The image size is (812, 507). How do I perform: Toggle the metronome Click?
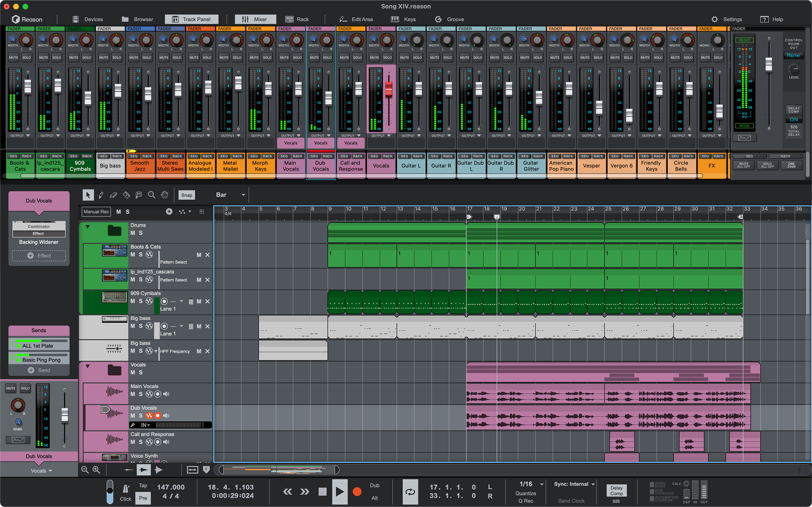126,492
